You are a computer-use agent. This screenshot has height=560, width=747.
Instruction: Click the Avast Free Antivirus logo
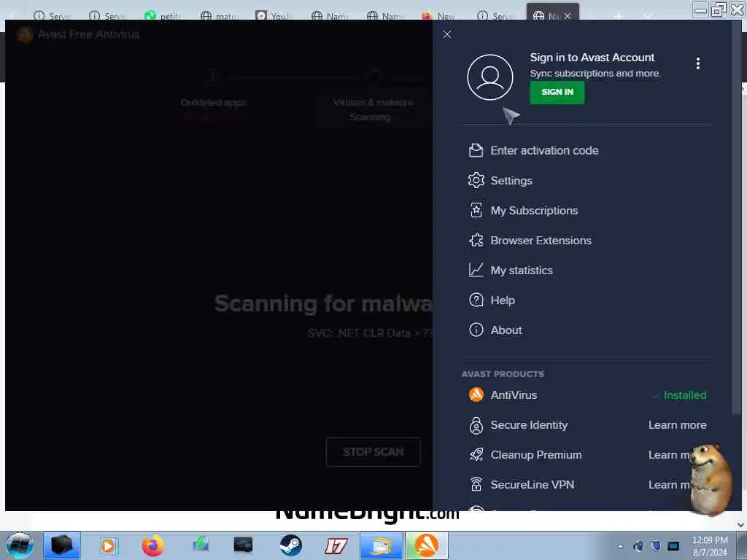[25, 34]
